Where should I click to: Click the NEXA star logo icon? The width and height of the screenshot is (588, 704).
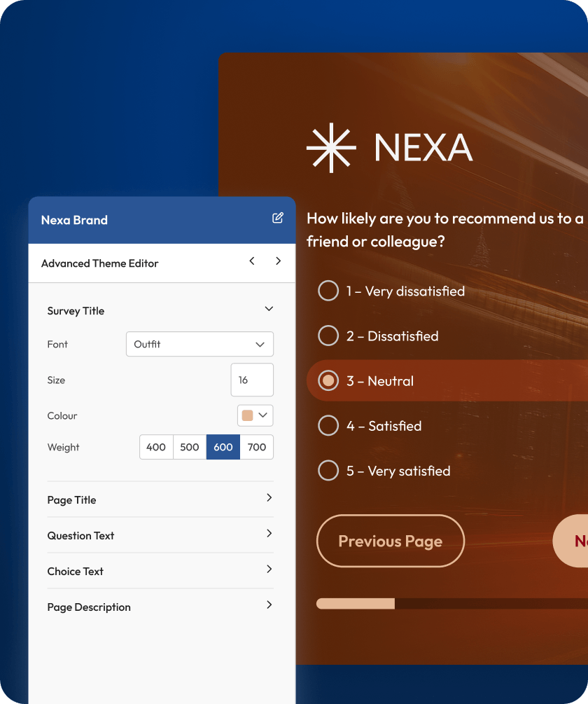point(331,148)
